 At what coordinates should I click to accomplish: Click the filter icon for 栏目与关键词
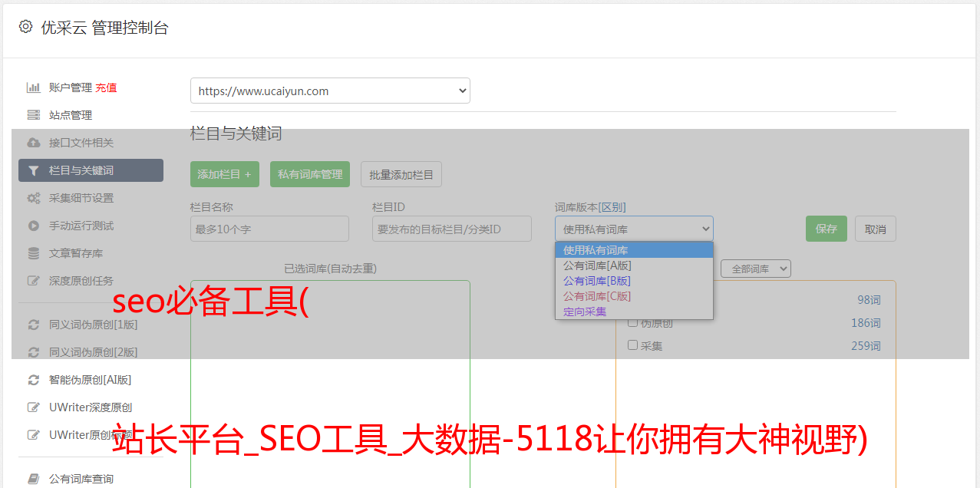point(33,170)
